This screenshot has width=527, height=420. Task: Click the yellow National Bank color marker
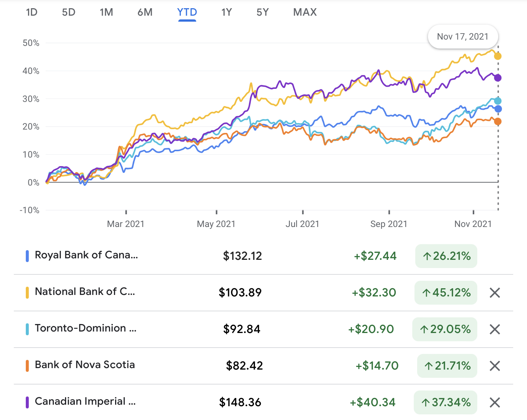[27, 293]
